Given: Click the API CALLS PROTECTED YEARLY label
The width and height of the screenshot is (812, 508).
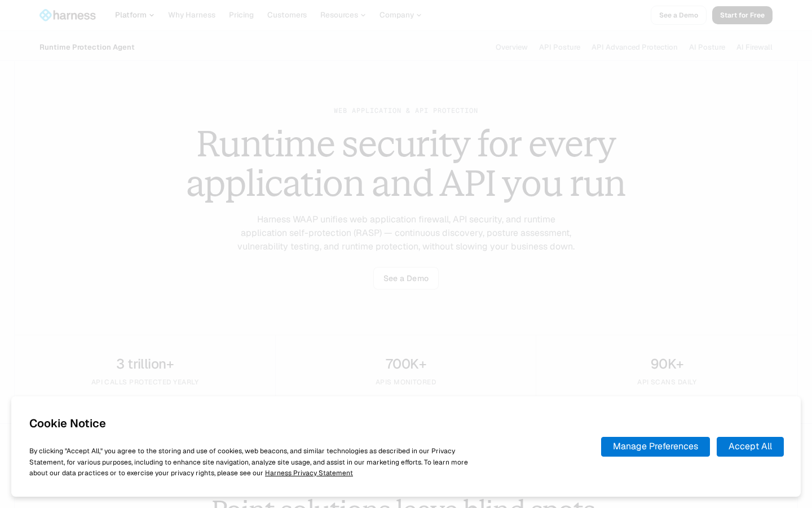Looking at the screenshot, I should pyautogui.click(x=145, y=382).
